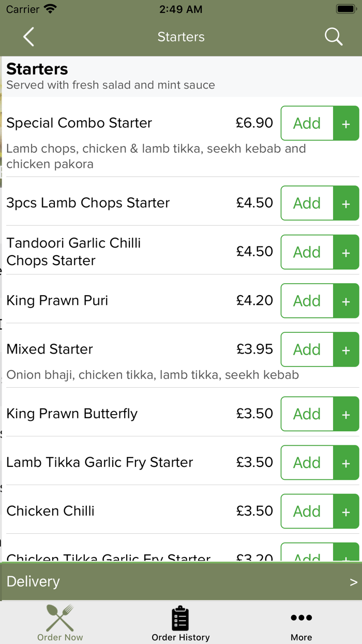Tap the Order Now fork and knife icon
362x644 pixels.
(x=60, y=618)
